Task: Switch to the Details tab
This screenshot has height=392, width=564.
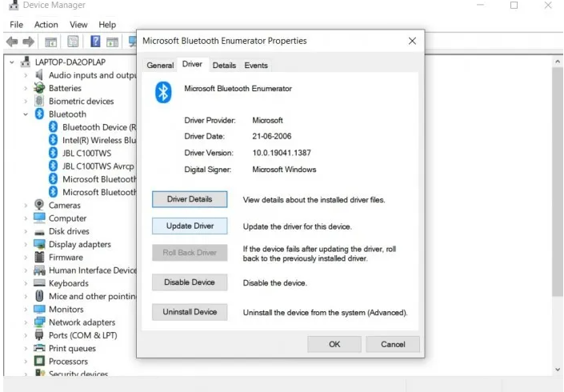Action: tap(224, 66)
